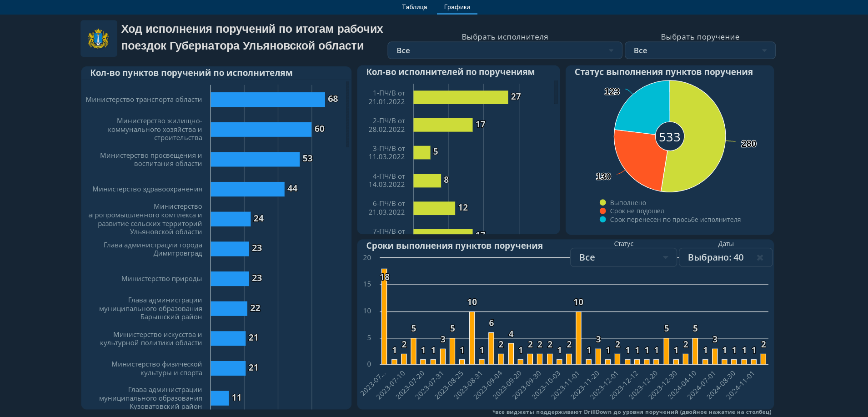The image size is (868, 417).
Task: Select Министерство просвещения и воспитания bar
Action: [255, 159]
